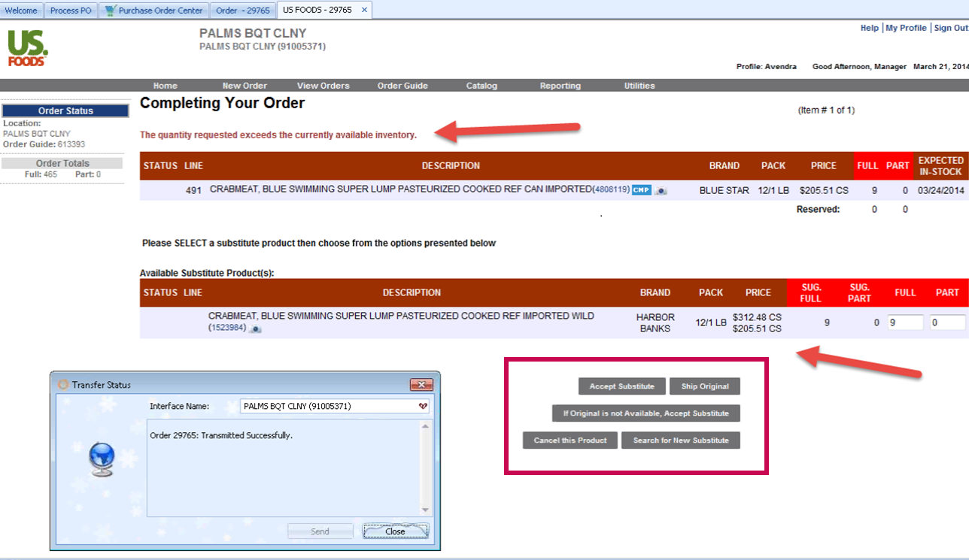Open the Utilities menu
Image resolution: width=969 pixels, height=560 pixels.
pyautogui.click(x=639, y=86)
